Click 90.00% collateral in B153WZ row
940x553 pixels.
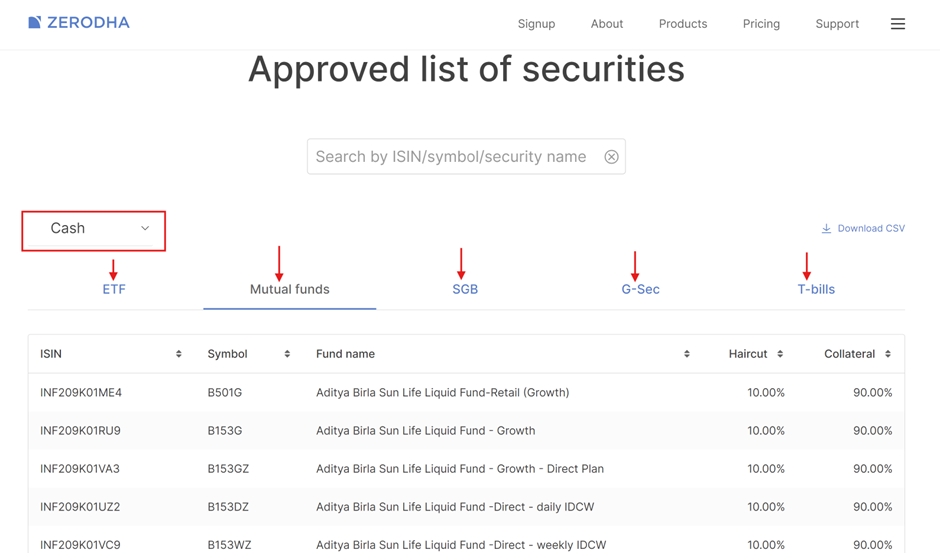click(x=873, y=545)
